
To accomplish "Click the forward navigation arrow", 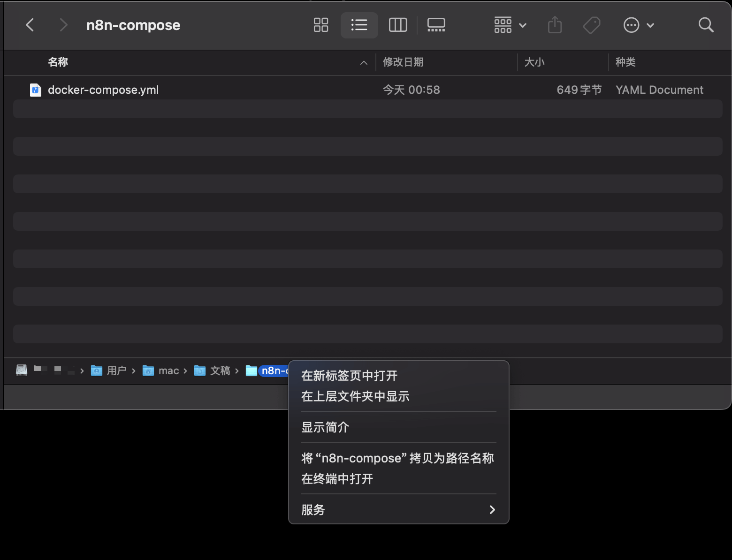I will tap(63, 25).
